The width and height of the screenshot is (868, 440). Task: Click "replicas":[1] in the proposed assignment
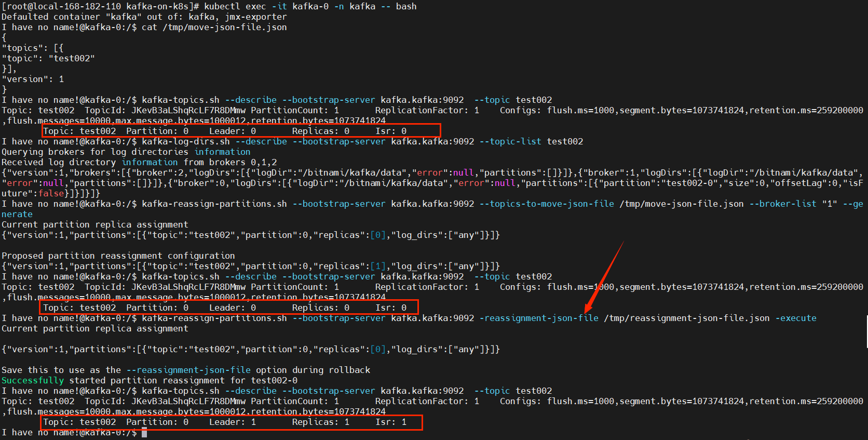click(349, 266)
